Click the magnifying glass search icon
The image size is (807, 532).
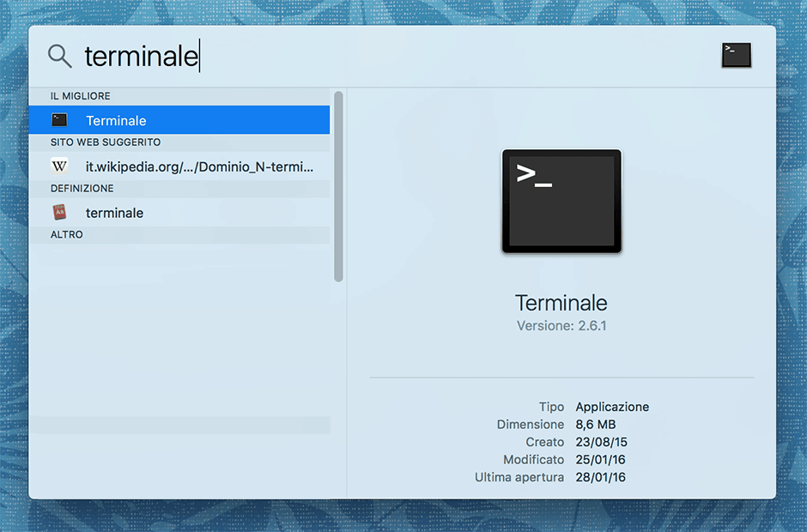click(x=59, y=57)
